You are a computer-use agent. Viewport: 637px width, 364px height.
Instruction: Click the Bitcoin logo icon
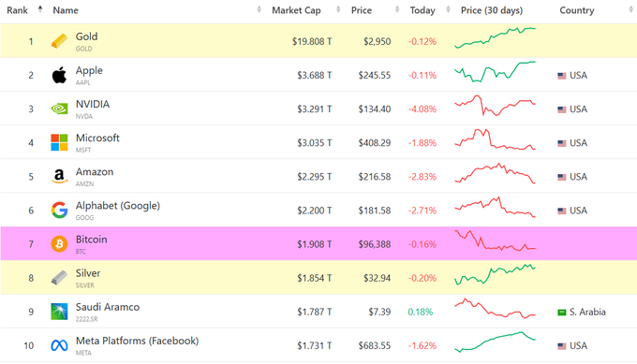[59, 244]
